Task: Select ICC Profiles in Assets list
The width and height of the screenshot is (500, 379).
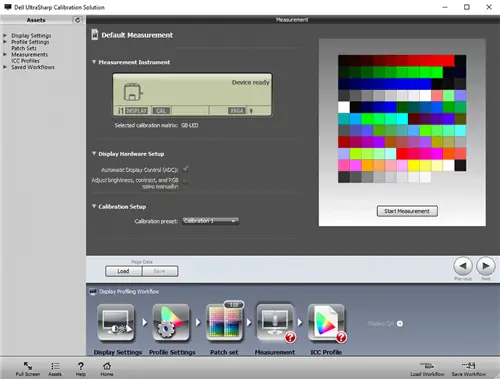Action: coord(25,61)
